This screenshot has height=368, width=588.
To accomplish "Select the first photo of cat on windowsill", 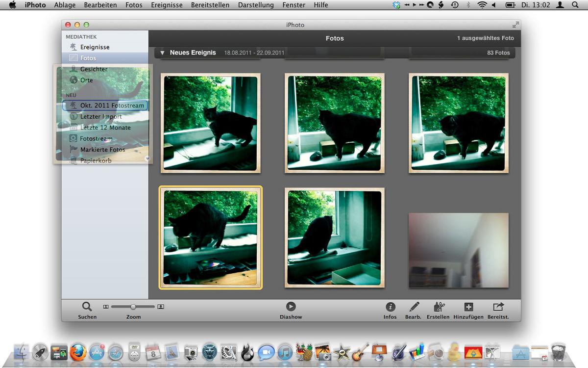I will pyautogui.click(x=210, y=123).
